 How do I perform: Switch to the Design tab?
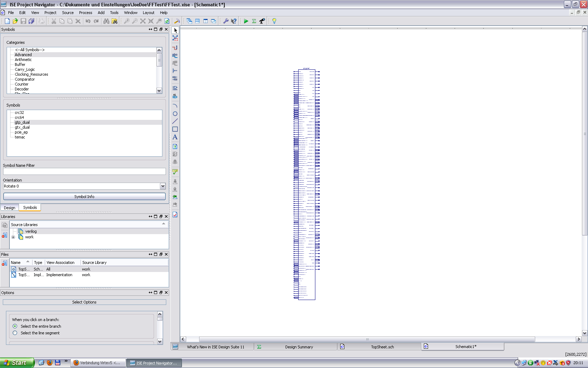click(9, 208)
